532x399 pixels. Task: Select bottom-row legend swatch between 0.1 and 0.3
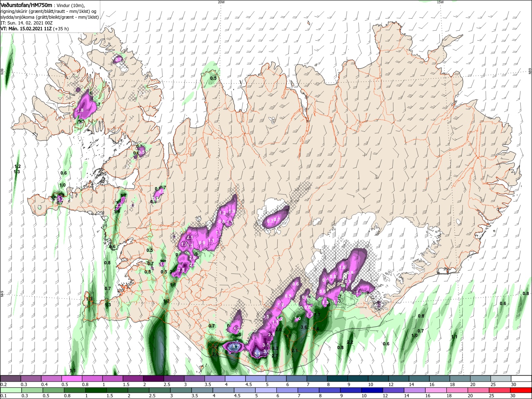pos(10,390)
